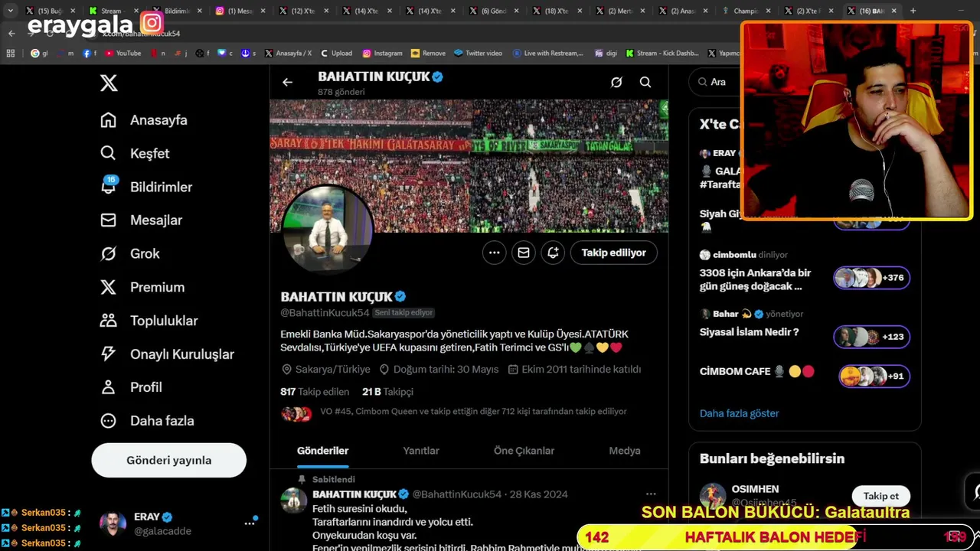Open a new browser tab with plus
This screenshot has width=980, height=551.
tap(913, 11)
